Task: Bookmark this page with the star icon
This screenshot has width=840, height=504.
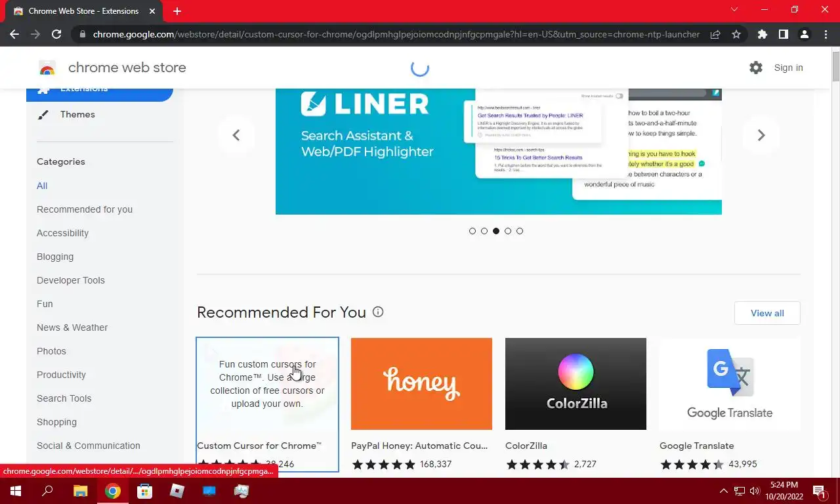Action: pyautogui.click(x=736, y=34)
